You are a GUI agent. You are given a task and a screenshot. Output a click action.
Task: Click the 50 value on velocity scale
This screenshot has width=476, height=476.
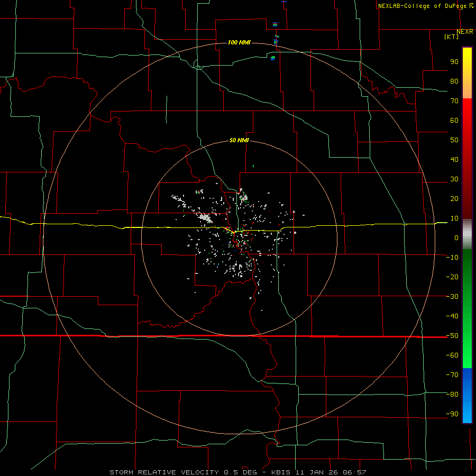(454, 140)
